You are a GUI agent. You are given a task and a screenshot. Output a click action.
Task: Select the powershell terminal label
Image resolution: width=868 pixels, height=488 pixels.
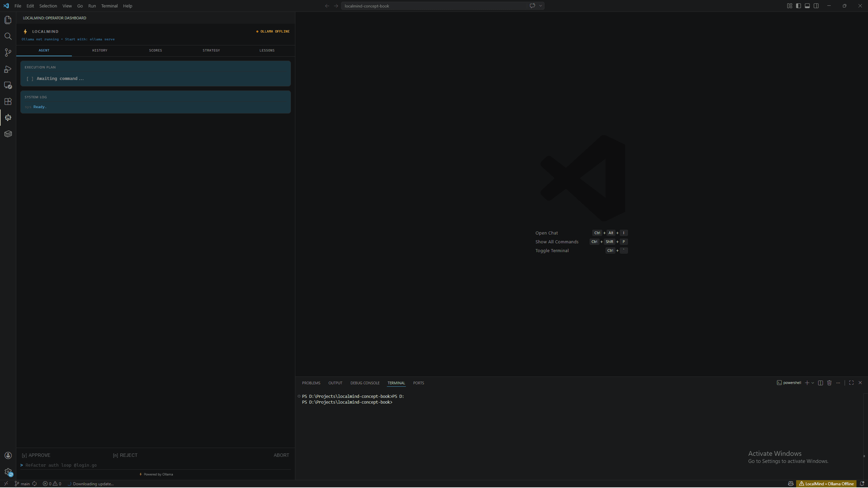789,383
